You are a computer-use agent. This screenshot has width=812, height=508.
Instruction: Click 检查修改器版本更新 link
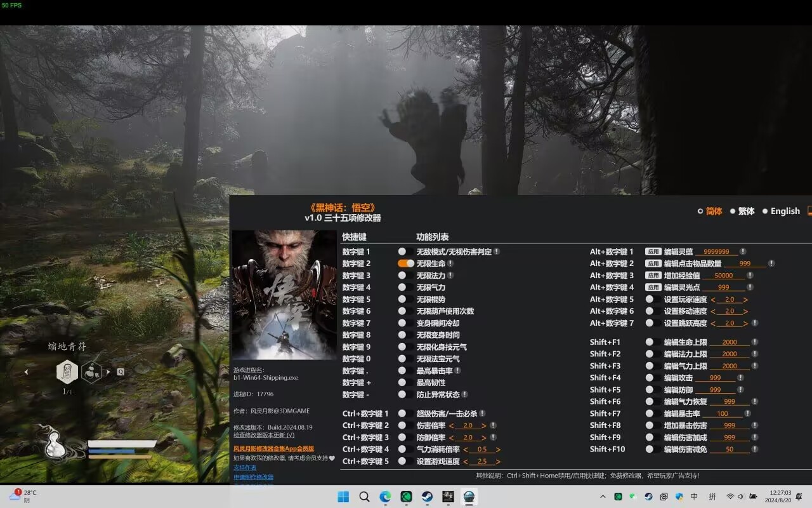click(x=264, y=435)
